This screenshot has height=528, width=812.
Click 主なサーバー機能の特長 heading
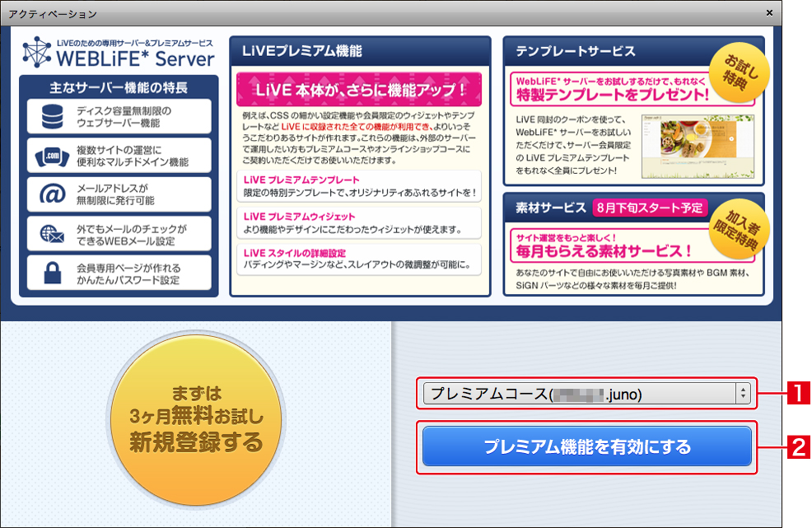(x=119, y=87)
